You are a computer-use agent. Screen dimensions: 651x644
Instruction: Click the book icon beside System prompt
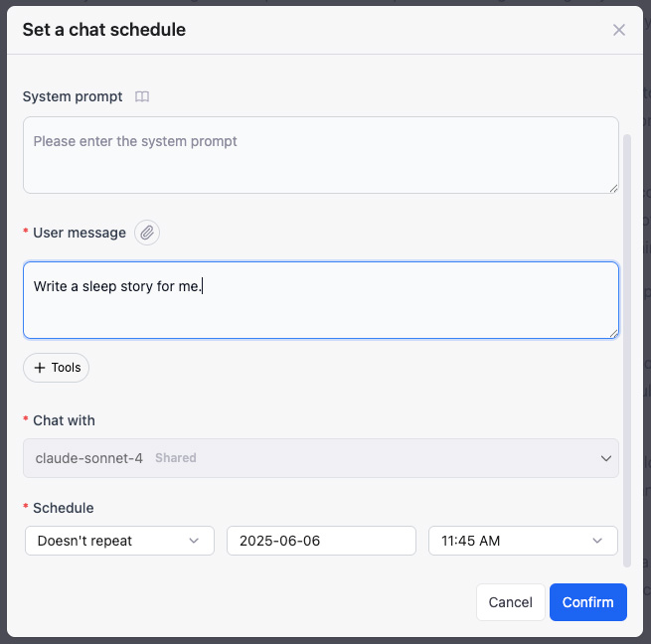[x=142, y=96]
